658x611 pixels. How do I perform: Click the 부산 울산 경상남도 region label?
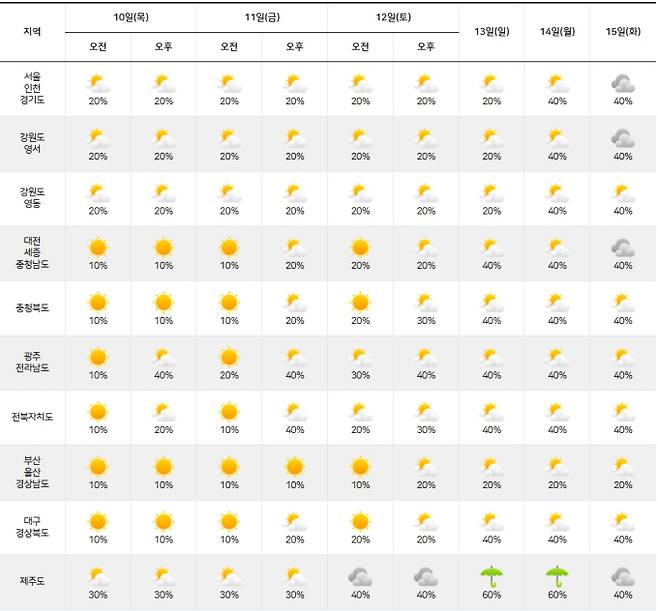pos(32,472)
